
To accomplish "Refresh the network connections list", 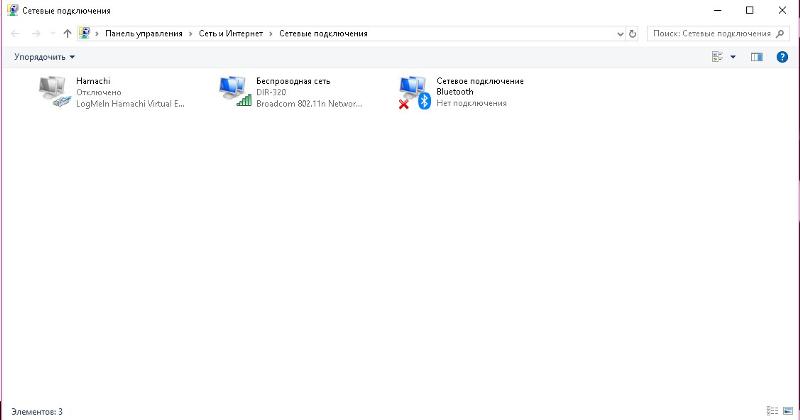I will pyautogui.click(x=633, y=34).
